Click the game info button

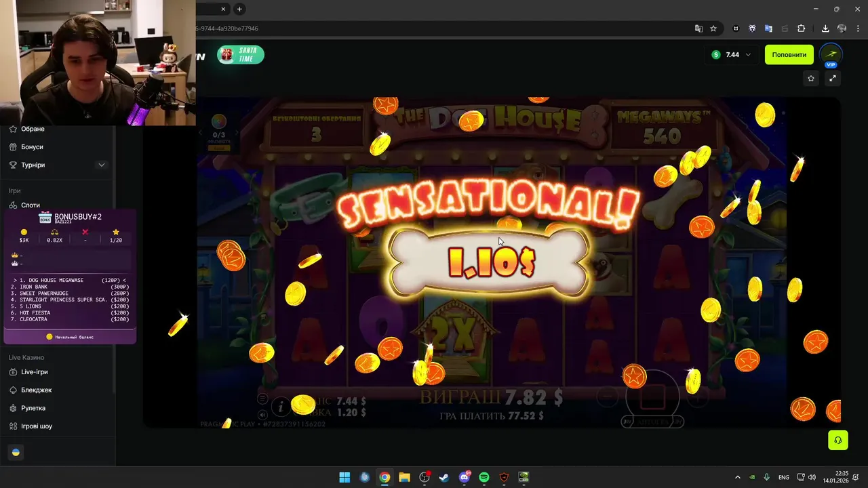tap(281, 407)
